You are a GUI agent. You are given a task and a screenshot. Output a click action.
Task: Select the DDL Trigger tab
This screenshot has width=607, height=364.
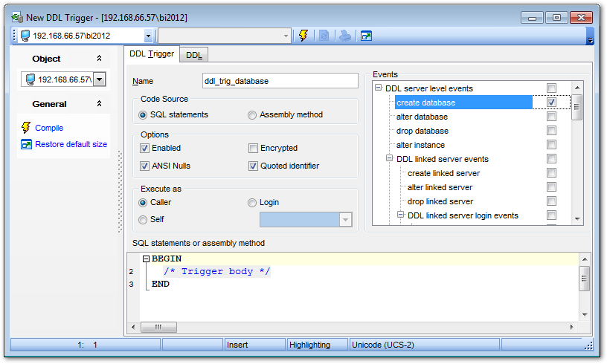[x=152, y=54]
